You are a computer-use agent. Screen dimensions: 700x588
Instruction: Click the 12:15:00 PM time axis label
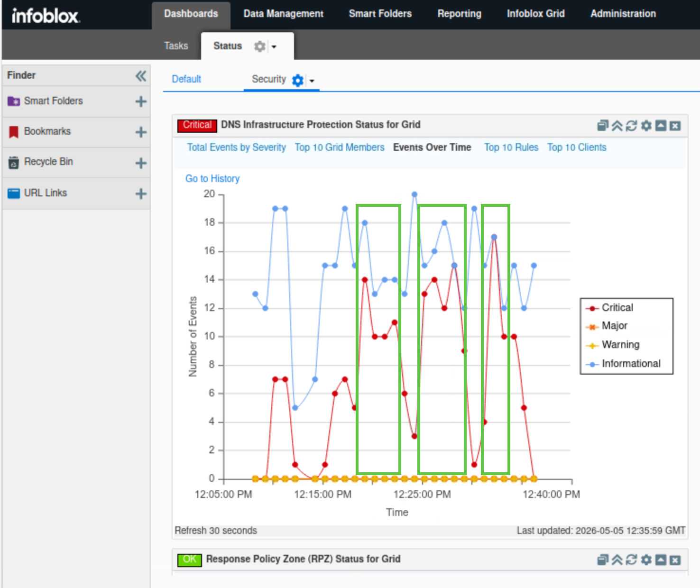tap(323, 495)
